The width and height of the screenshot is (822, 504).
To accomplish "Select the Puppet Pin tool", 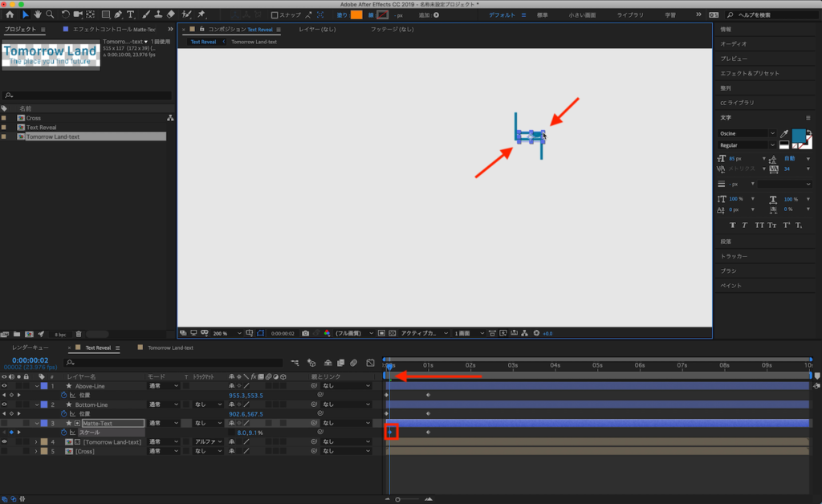I will pyautogui.click(x=201, y=14).
